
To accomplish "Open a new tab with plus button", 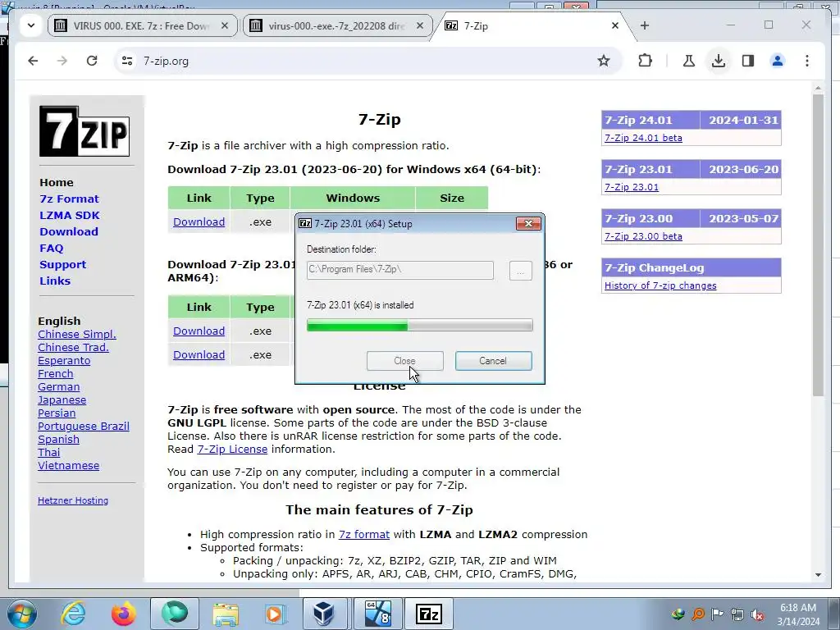I will 645,25.
